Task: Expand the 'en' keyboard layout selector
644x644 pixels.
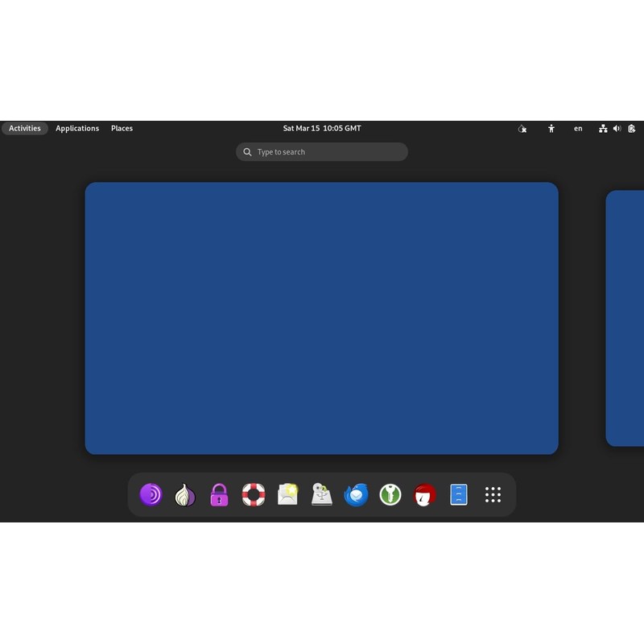Action: (578, 129)
